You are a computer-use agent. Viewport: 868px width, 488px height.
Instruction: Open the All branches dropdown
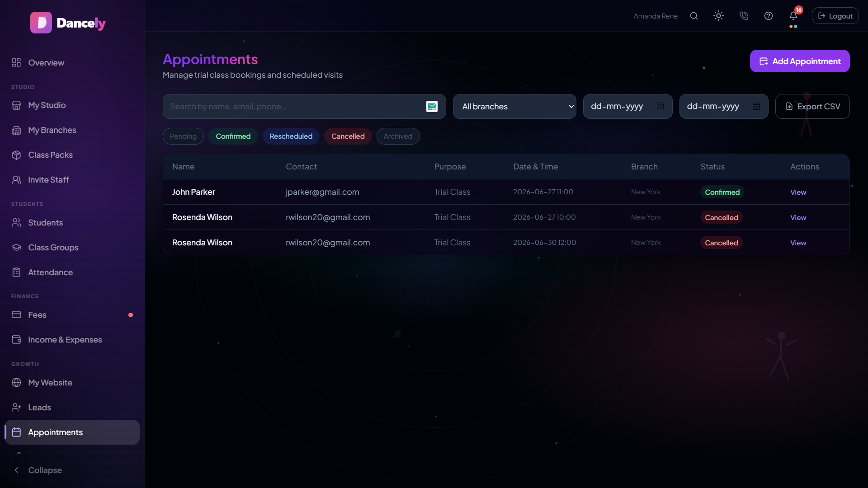pyautogui.click(x=514, y=106)
